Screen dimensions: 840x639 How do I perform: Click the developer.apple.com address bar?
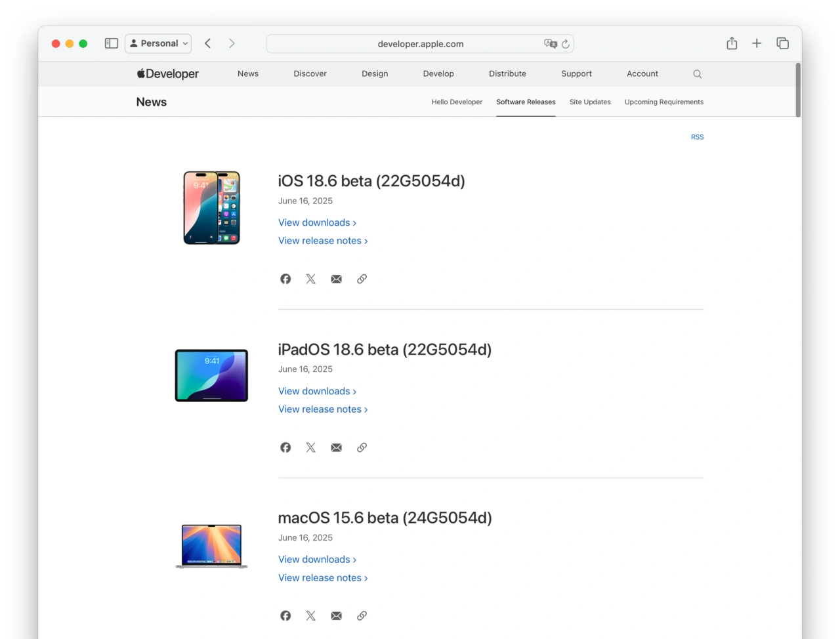click(420, 44)
